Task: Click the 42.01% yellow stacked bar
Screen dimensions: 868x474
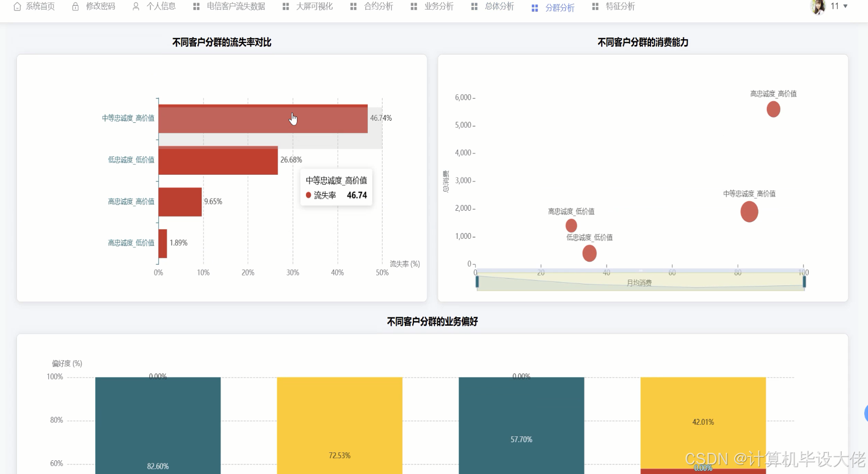Action: (x=703, y=423)
